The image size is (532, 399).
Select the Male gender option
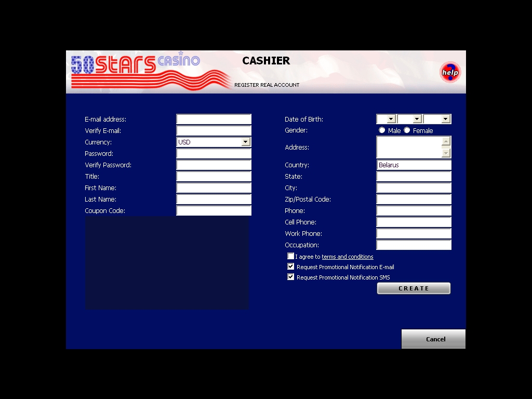pos(382,130)
